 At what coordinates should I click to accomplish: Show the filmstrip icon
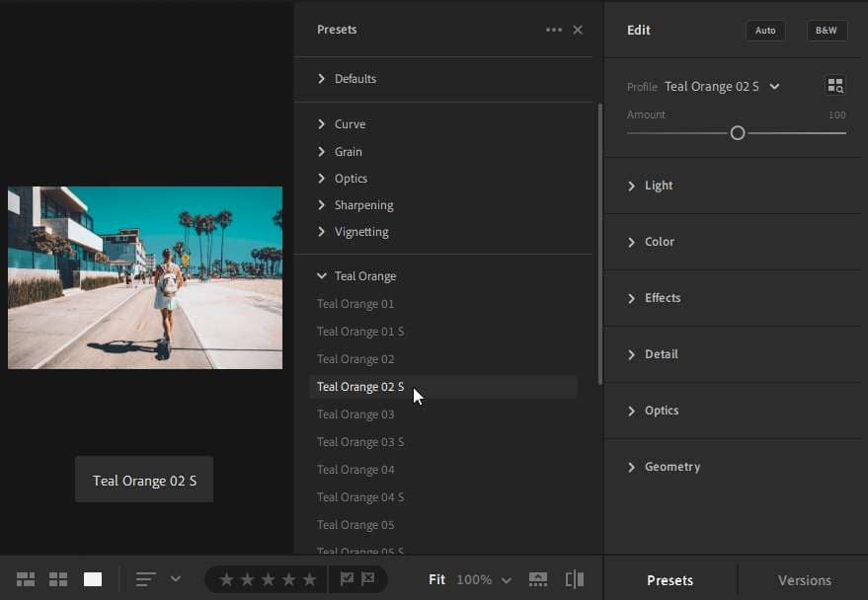click(x=538, y=579)
